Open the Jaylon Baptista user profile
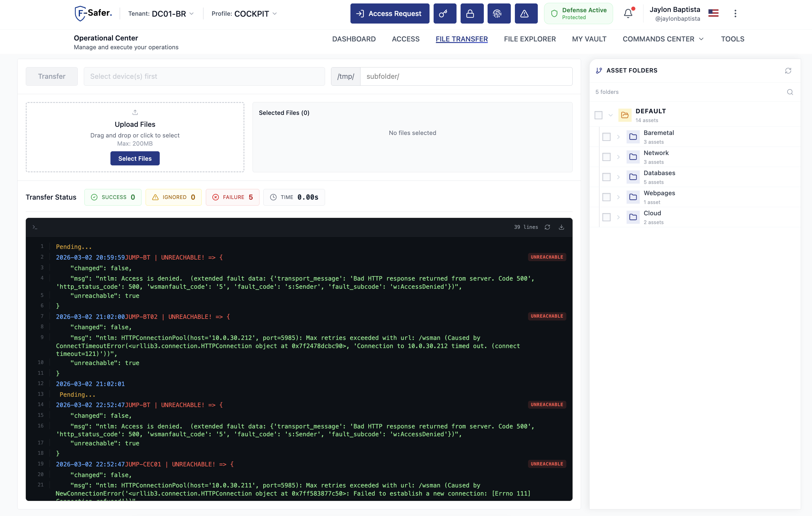The width and height of the screenshot is (812, 516). pos(675,13)
